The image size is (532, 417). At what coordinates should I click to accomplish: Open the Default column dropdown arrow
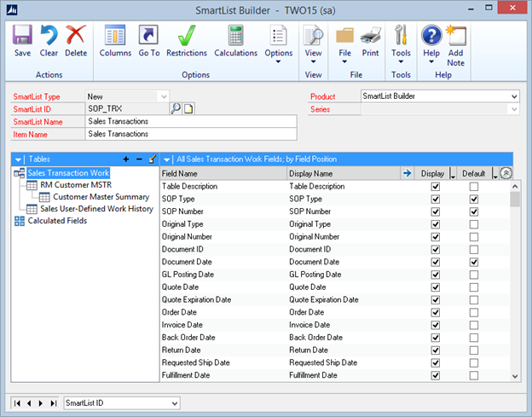point(494,174)
